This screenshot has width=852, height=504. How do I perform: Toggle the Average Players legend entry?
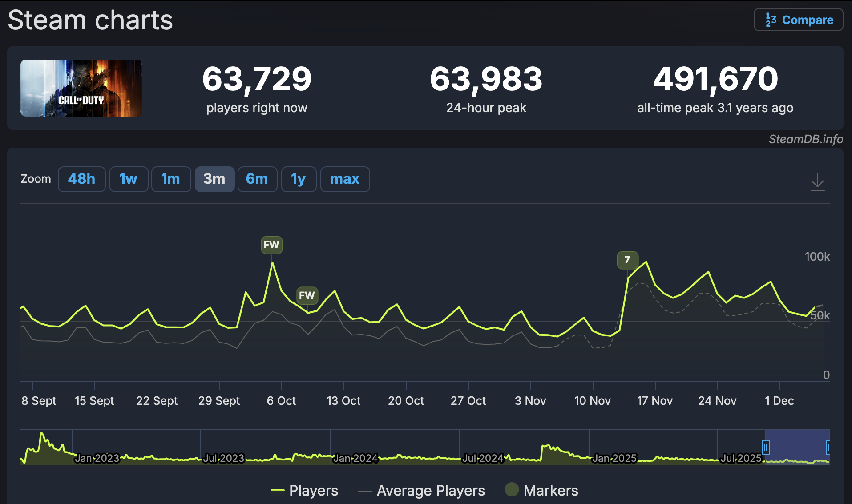click(x=421, y=491)
